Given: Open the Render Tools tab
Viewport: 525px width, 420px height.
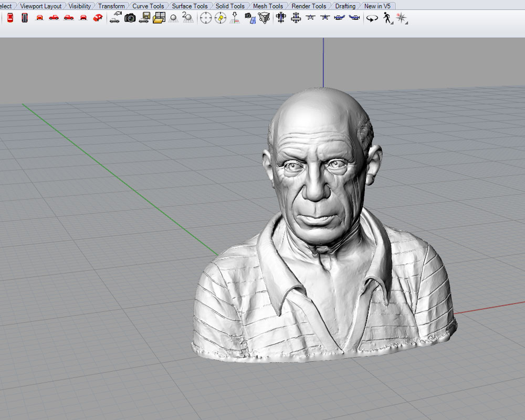Looking at the screenshot, I should pos(309,6).
